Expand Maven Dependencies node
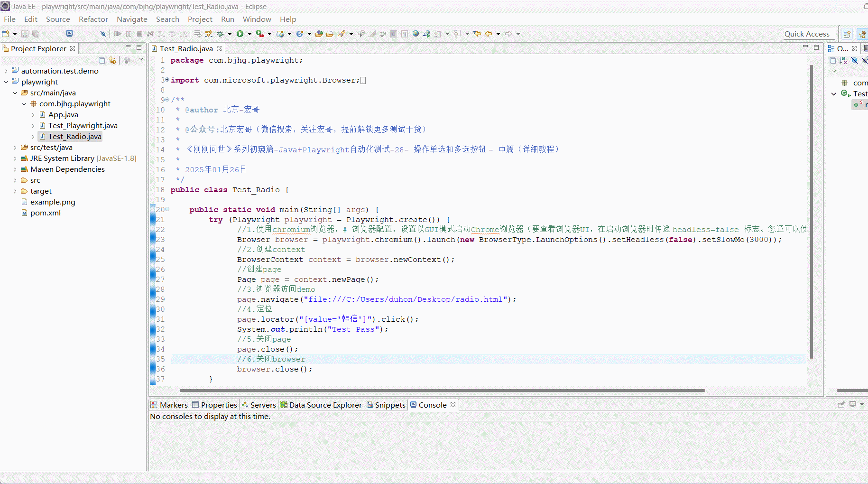 tap(15, 169)
